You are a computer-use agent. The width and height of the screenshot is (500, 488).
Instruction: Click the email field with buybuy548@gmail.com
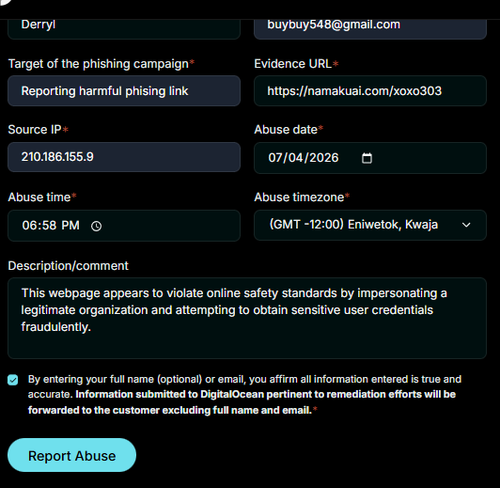(370, 29)
